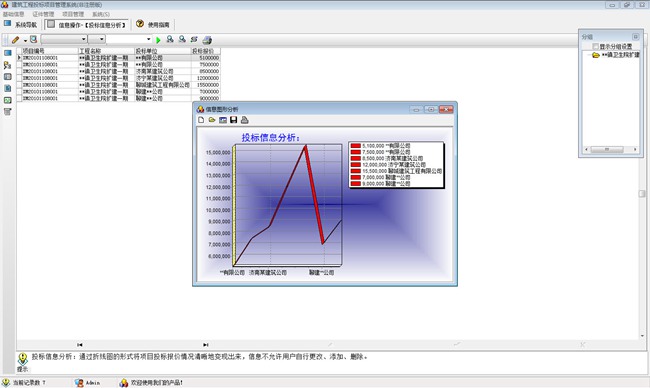The image size is (650, 388).
Task: Click the printer icon in main toolbar
Action: point(207,40)
